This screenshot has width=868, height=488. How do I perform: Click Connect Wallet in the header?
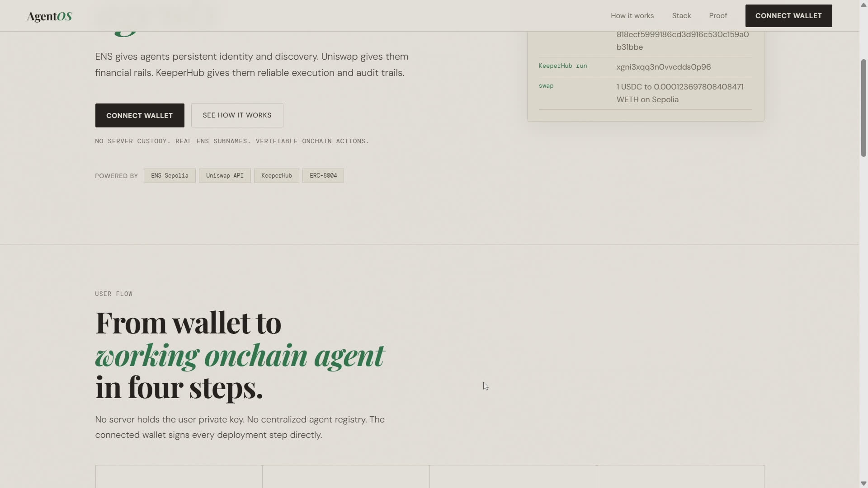tap(788, 16)
